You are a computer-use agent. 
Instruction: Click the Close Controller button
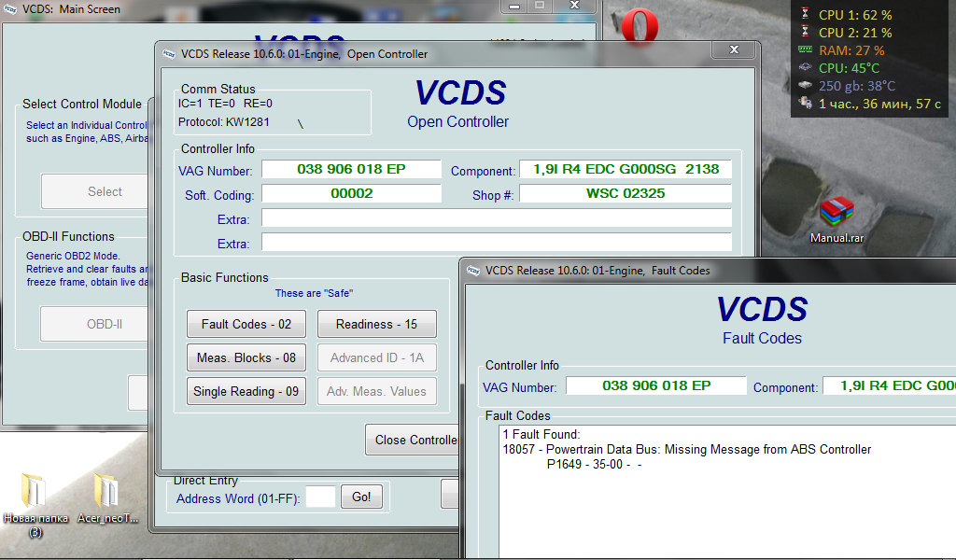tap(412, 440)
